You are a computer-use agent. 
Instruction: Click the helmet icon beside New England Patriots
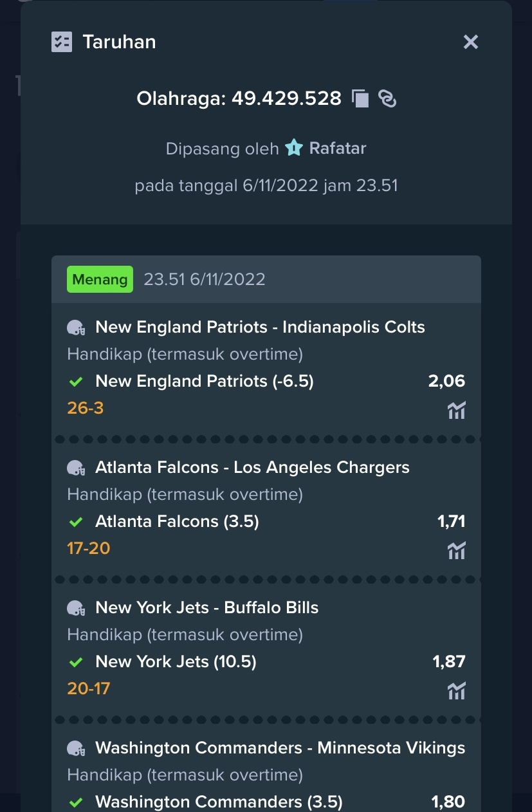(x=76, y=328)
